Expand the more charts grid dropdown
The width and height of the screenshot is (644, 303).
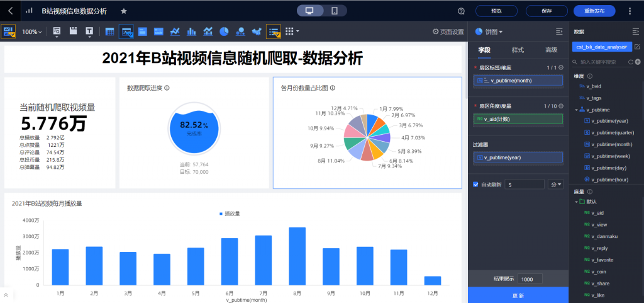coord(292,31)
